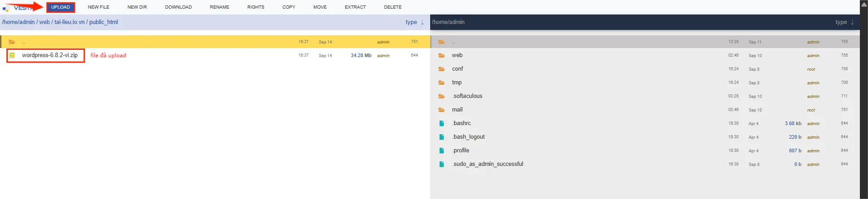Select the .profile file name
The height and width of the screenshot is (199, 868).
point(460,150)
